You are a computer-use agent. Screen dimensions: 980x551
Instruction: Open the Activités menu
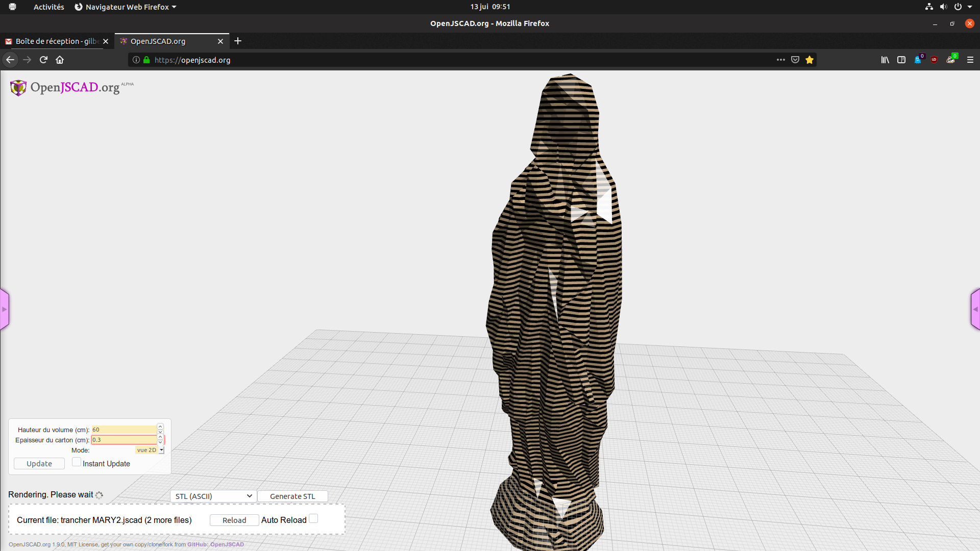coord(48,7)
